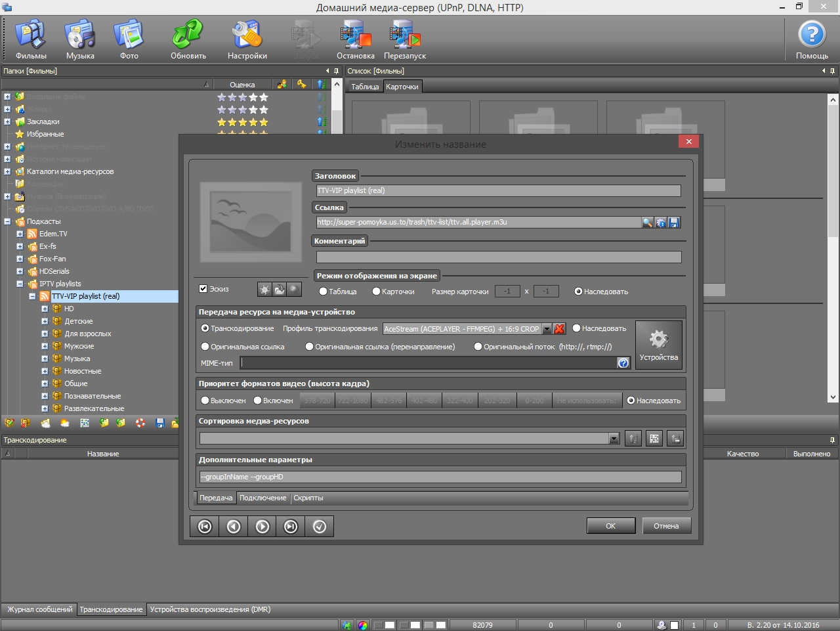
Task: Open the Сортировка медиа-ресурсов dropdown
Action: [x=614, y=439]
